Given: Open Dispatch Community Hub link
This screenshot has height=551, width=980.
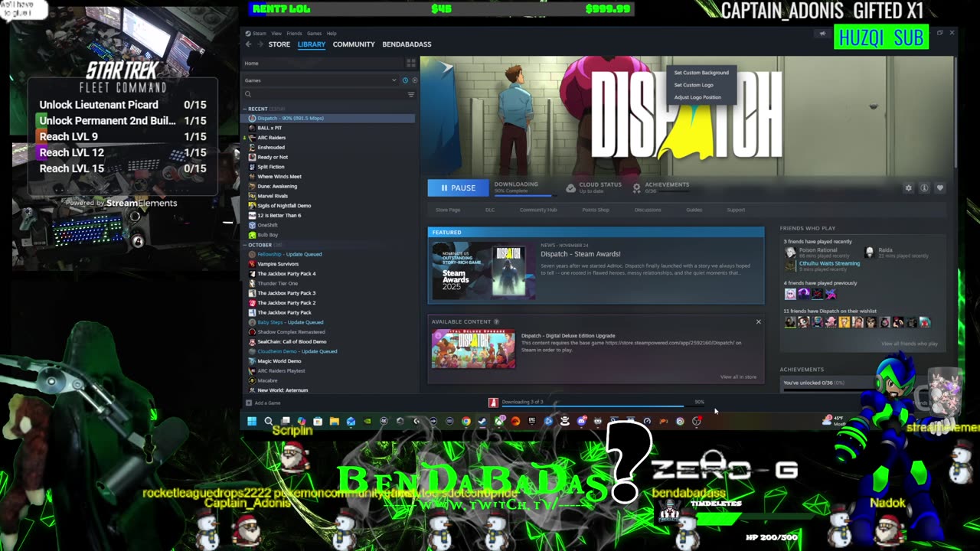Looking at the screenshot, I should [x=538, y=210].
